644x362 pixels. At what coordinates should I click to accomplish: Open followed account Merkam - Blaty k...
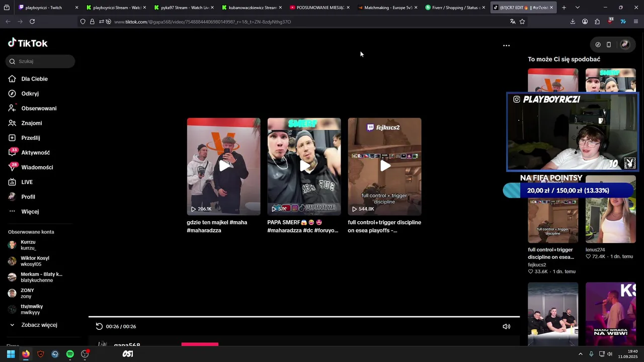click(x=41, y=277)
